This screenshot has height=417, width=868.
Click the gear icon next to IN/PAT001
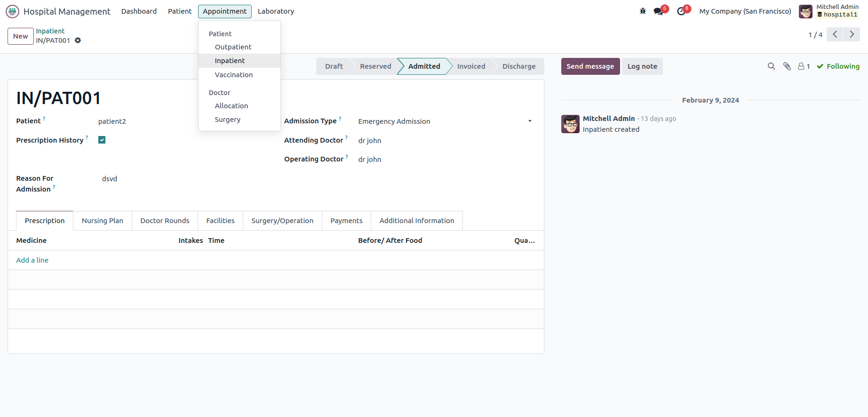[x=78, y=40]
